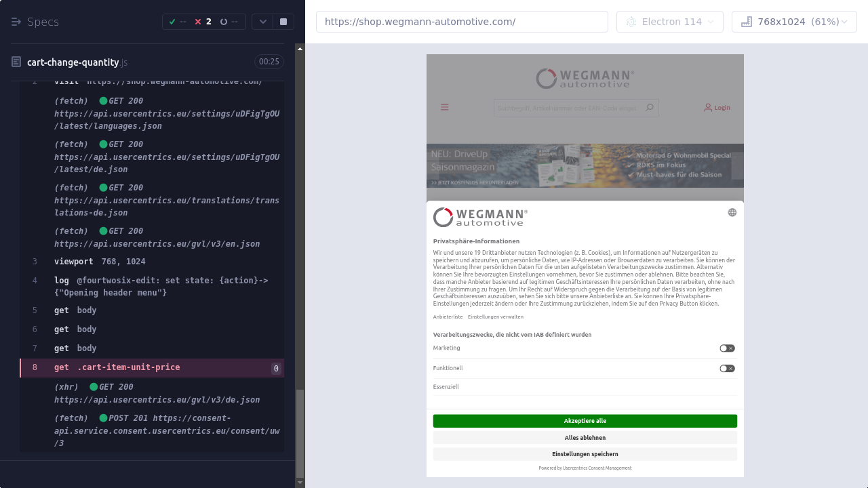Screen dimensions: 868x488
Task: Click the stop test run button
Action: click(x=283, y=22)
